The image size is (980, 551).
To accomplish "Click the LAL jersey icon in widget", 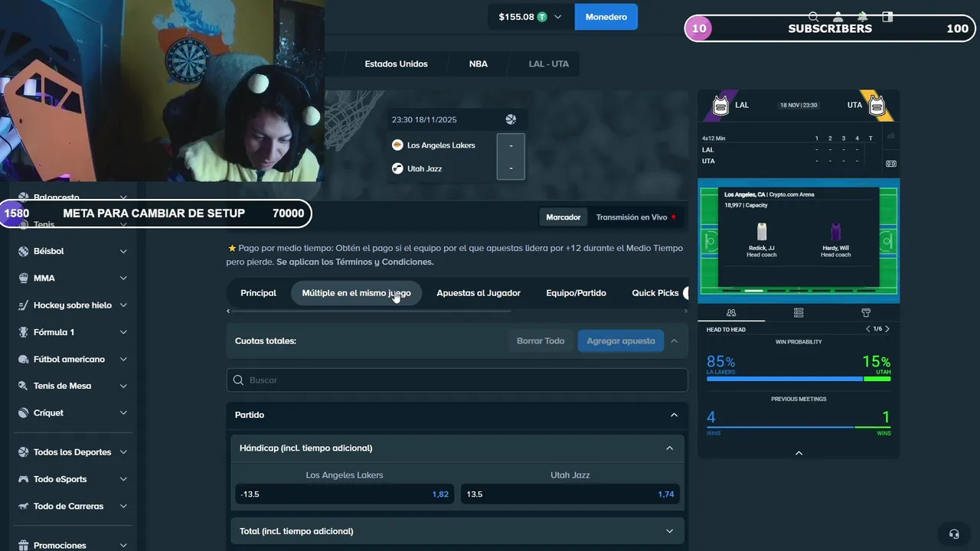I will (x=720, y=105).
